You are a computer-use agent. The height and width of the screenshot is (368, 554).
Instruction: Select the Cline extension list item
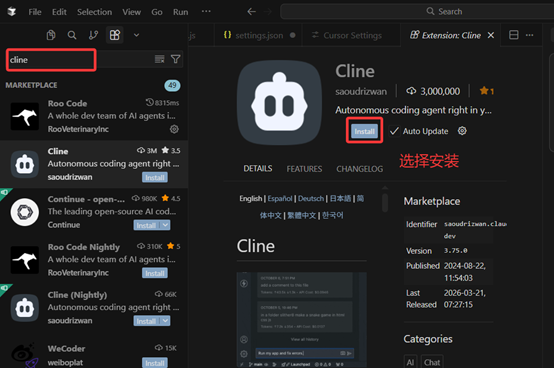[x=94, y=164]
